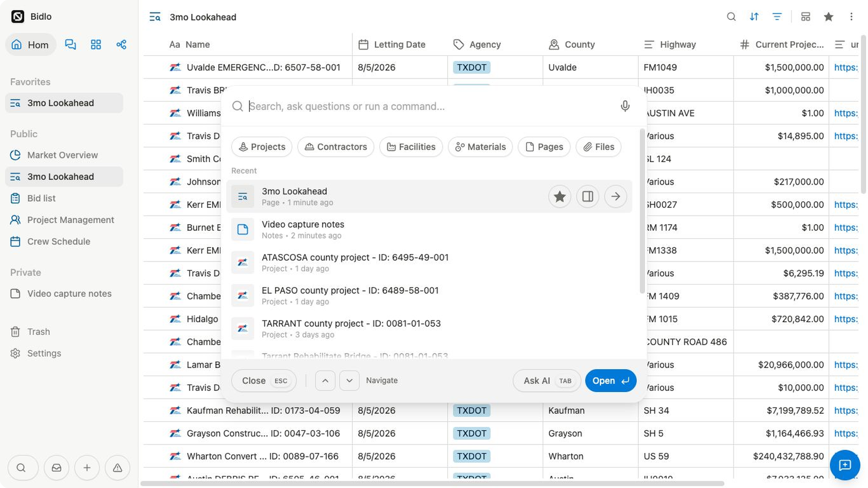Click Kaufman Rehabilit... ID: 0173-04-059 row name
The width and height of the screenshot is (868, 488).
coord(263,411)
